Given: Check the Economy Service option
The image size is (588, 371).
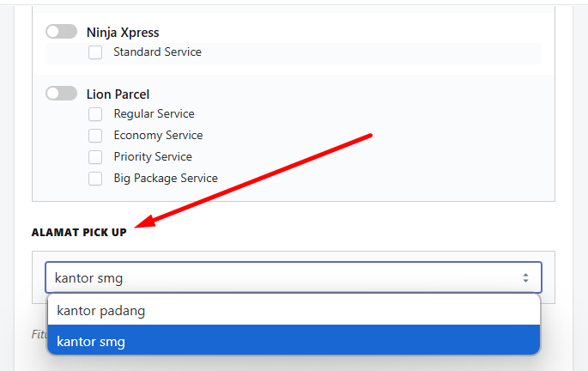Looking at the screenshot, I should coord(95,136).
